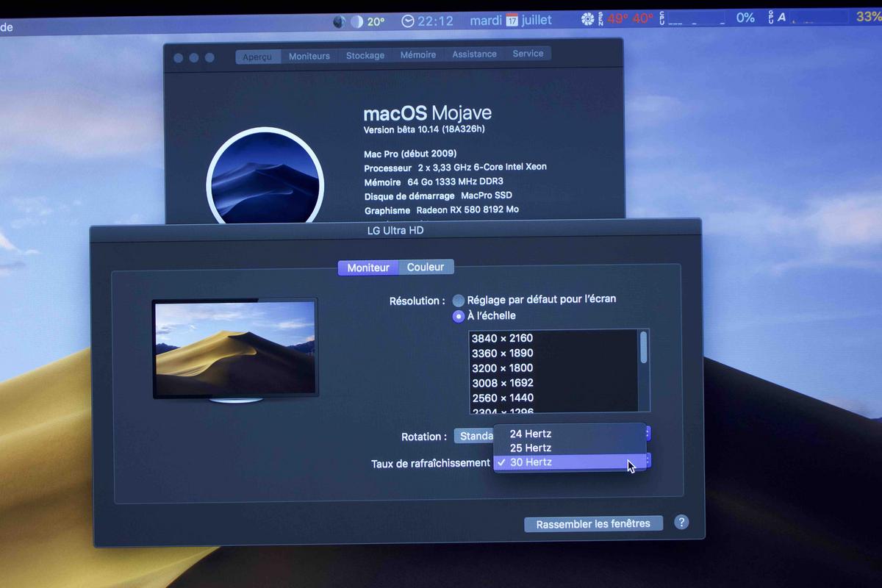Open the moon weather widget showing 20°
Screen dimensions: 882x588
pos(367,21)
